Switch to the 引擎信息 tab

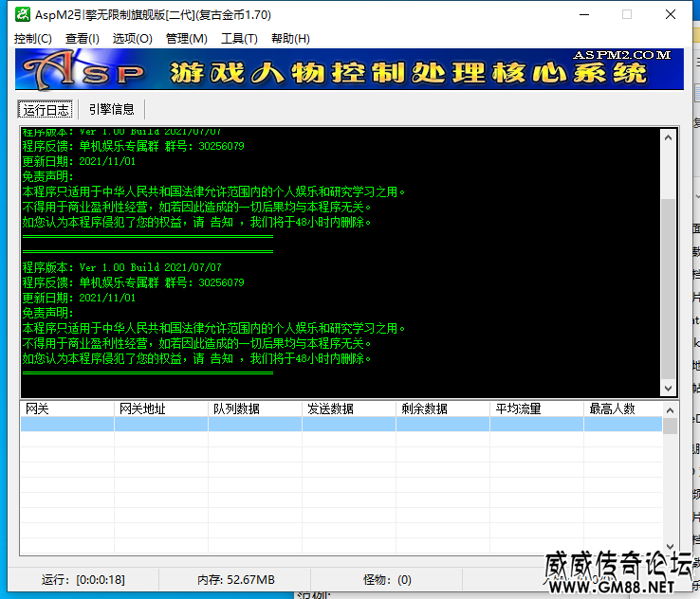click(111, 109)
